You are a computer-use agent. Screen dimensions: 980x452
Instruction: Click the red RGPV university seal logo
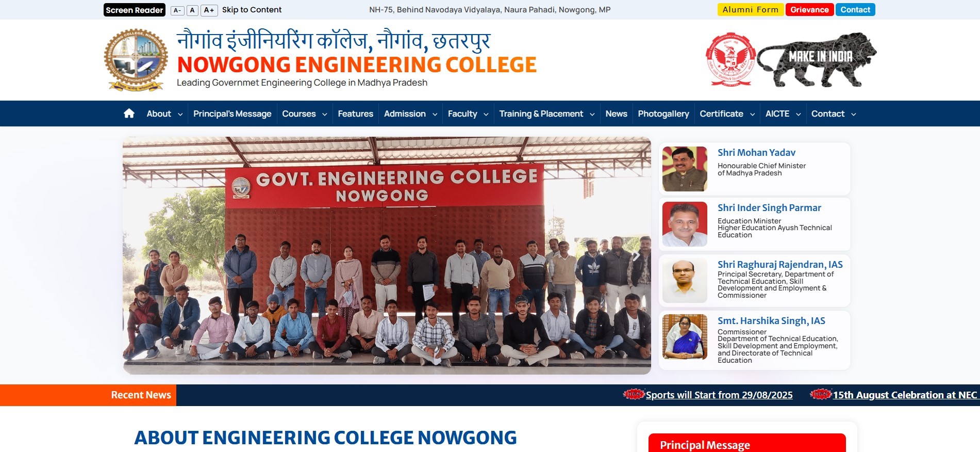point(730,59)
